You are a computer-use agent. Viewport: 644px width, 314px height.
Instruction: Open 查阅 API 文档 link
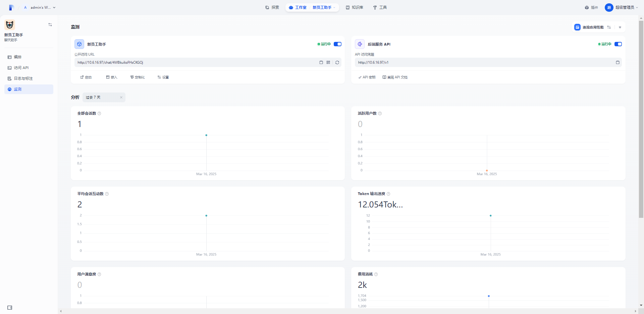point(395,77)
